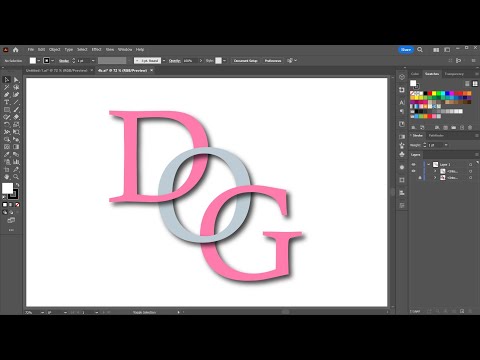The height and width of the screenshot is (360, 480).
Task: Toggle visibility eye of first sublayer
Action: click(414, 171)
